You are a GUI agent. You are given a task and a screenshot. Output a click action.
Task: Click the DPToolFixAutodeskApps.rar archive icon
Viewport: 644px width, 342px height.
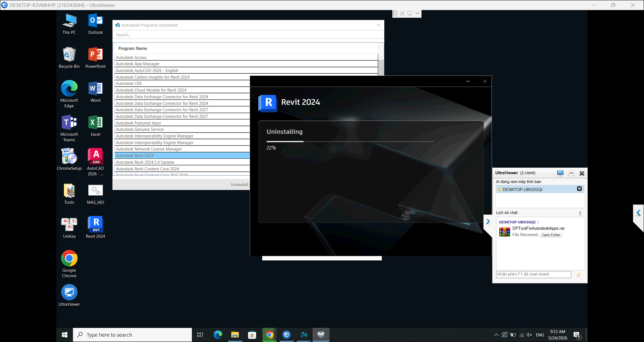pos(505,232)
